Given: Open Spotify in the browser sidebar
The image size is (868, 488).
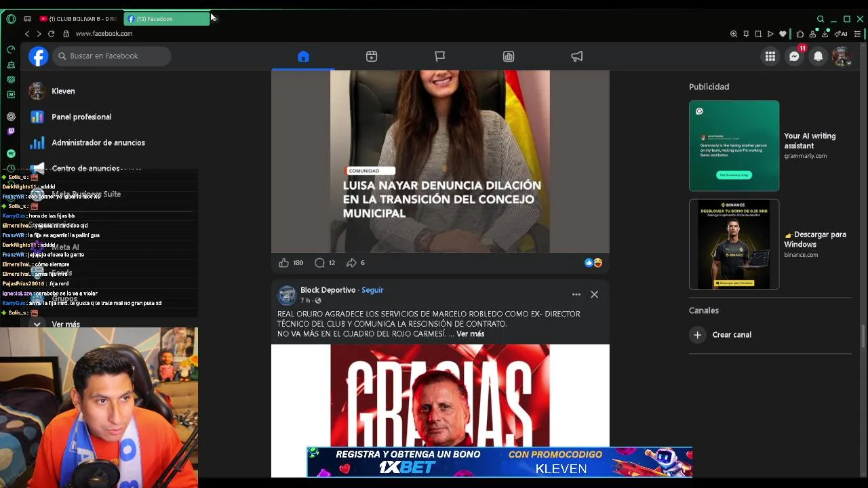Looking at the screenshot, I should [x=11, y=154].
